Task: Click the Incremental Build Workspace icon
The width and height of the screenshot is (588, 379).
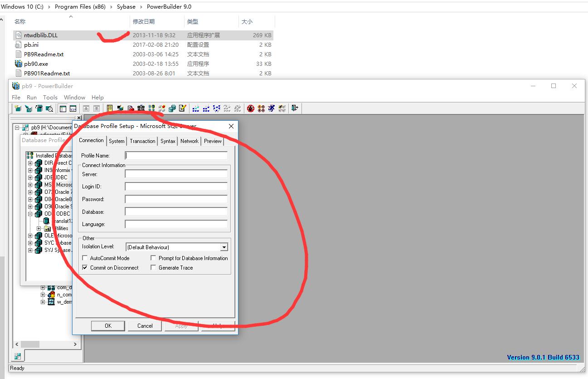Action: [x=196, y=108]
